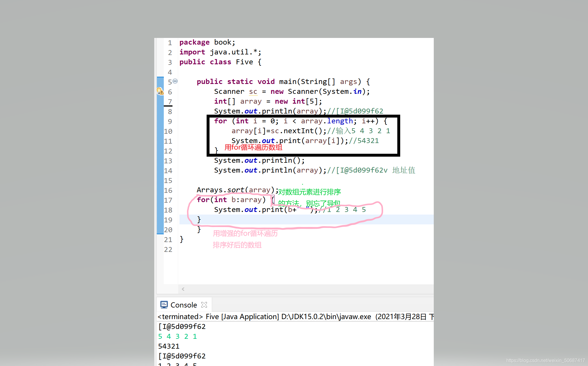Click the '54321' console output line
The width and height of the screenshot is (588, 366).
[169, 346]
